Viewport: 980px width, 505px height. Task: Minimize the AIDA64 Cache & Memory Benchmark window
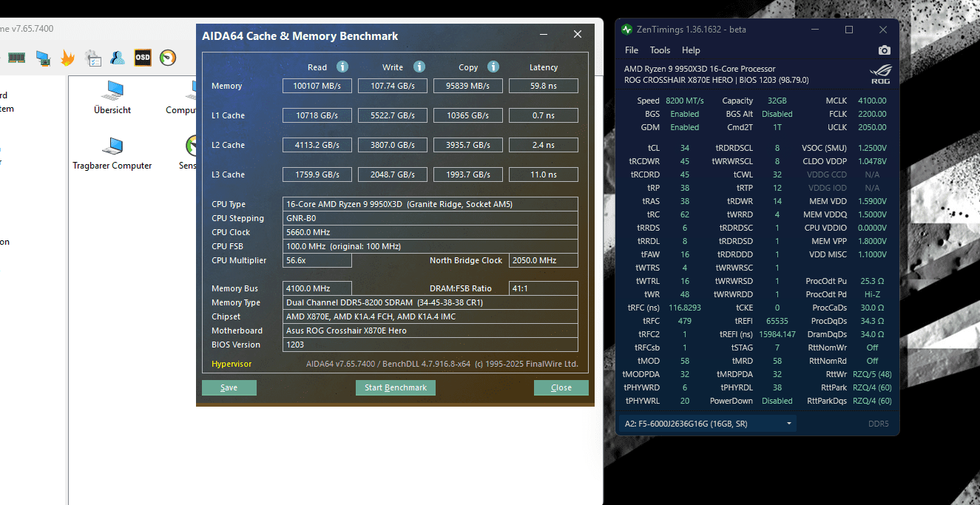(x=544, y=35)
